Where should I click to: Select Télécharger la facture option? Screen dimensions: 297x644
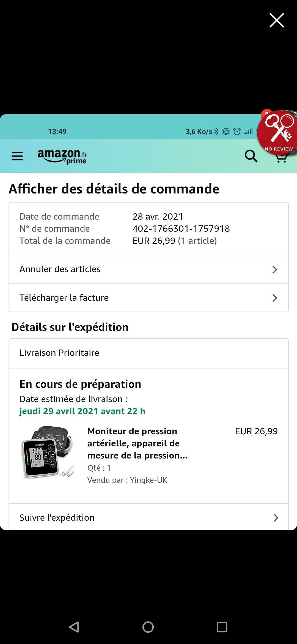coord(64,298)
